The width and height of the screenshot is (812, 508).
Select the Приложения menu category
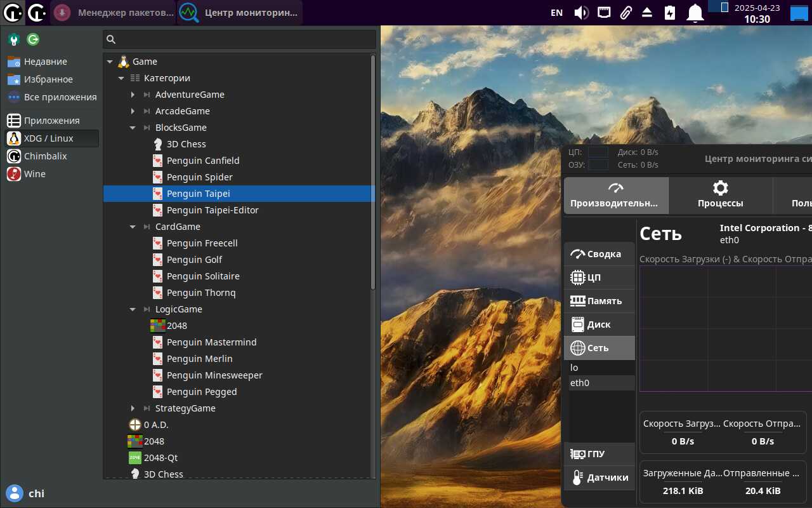[x=51, y=121]
